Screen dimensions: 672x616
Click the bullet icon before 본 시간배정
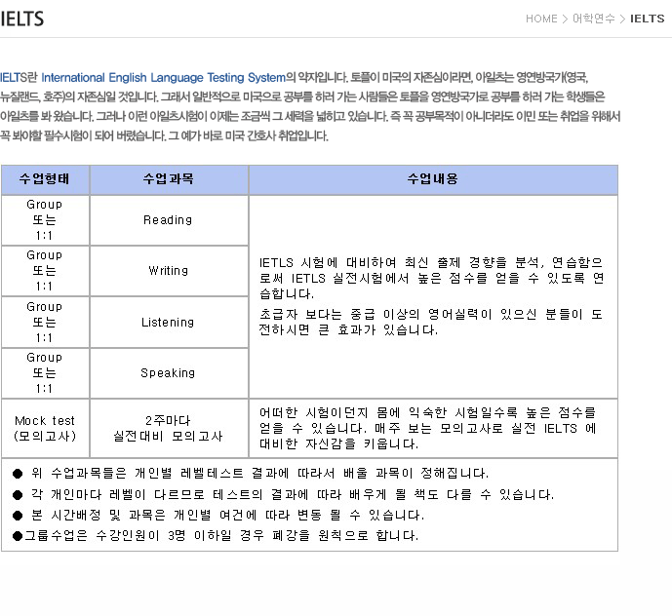(x=18, y=515)
